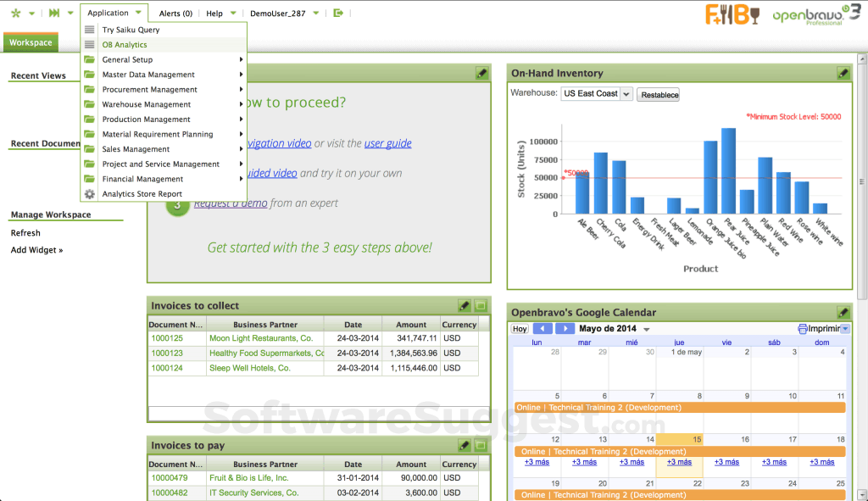Open the Help menu

point(214,13)
